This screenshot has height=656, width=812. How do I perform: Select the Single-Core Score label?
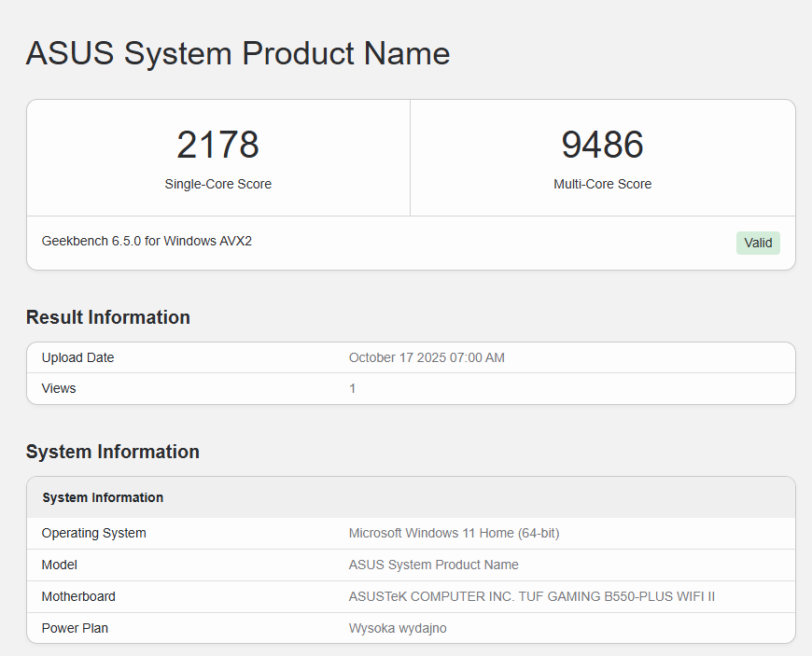pyautogui.click(x=217, y=184)
